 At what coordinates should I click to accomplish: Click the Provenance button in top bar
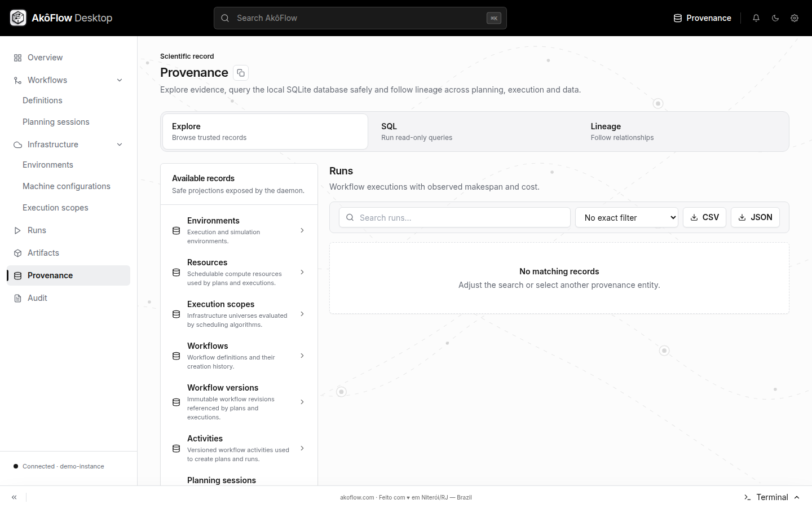click(x=703, y=18)
